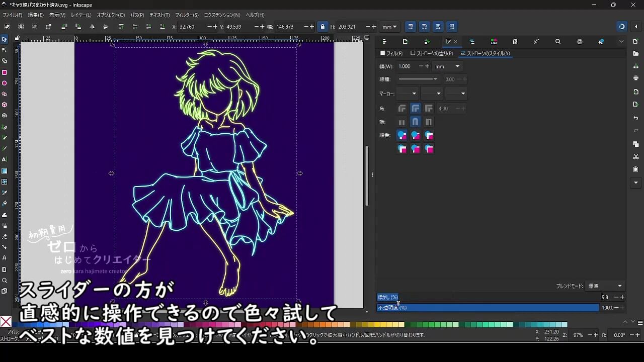Image resolution: width=644 pixels, height=362 pixels.
Task: Select the round cap end style
Action: point(415,122)
